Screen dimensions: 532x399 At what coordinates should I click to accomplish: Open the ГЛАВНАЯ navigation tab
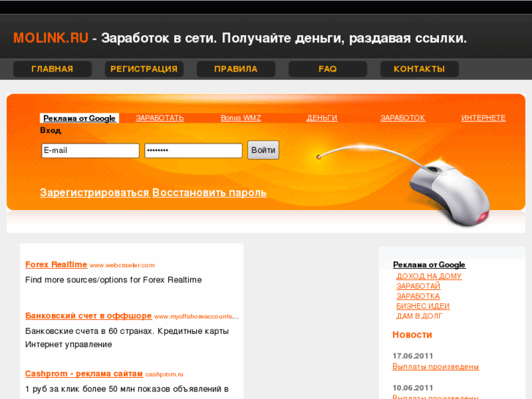pyautogui.click(x=52, y=69)
